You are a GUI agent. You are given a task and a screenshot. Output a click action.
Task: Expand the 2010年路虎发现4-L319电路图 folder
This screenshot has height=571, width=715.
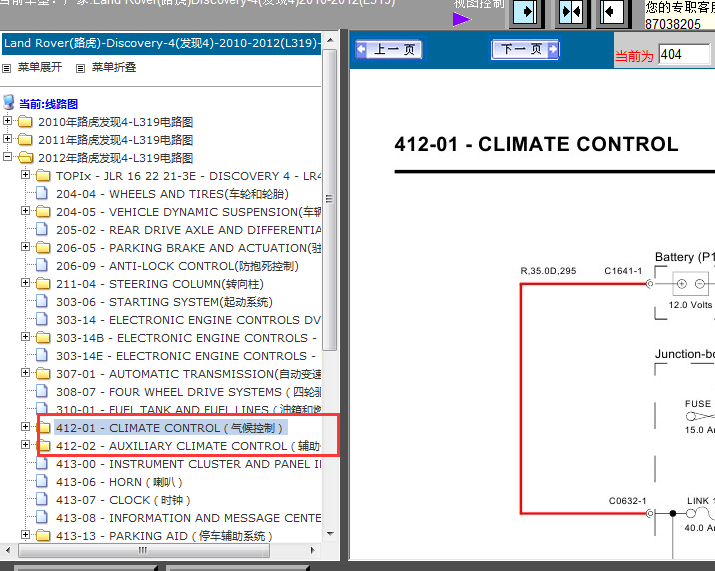pyautogui.click(x=7, y=121)
